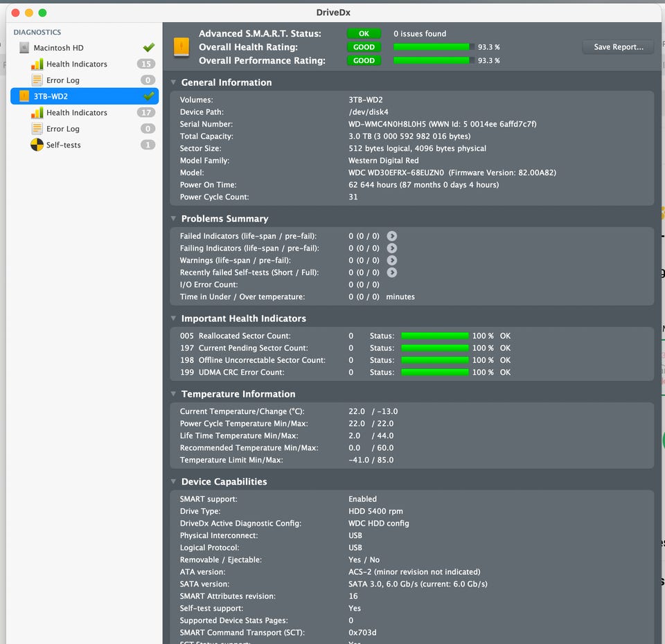Image resolution: width=665 pixels, height=644 pixels.
Task: Click the Self-tests crash-test icon
Action: (37, 145)
